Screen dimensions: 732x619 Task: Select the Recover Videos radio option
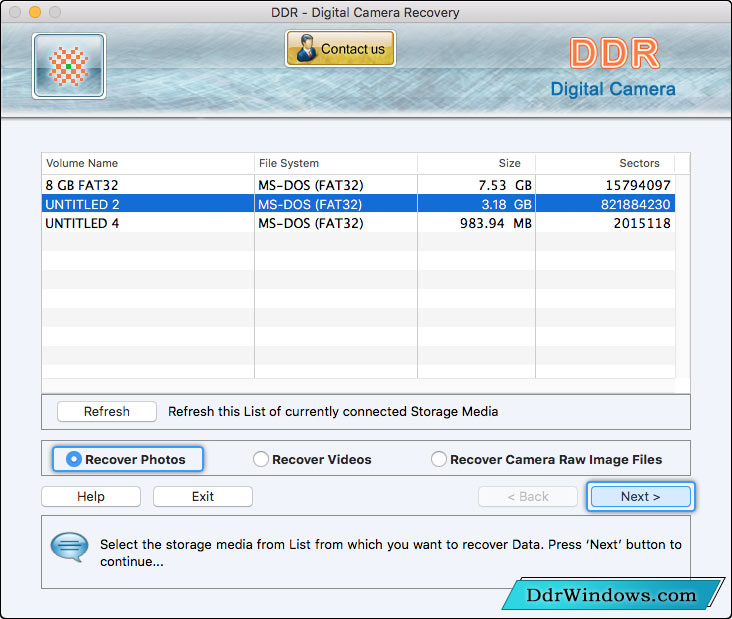pyautogui.click(x=312, y=459)
